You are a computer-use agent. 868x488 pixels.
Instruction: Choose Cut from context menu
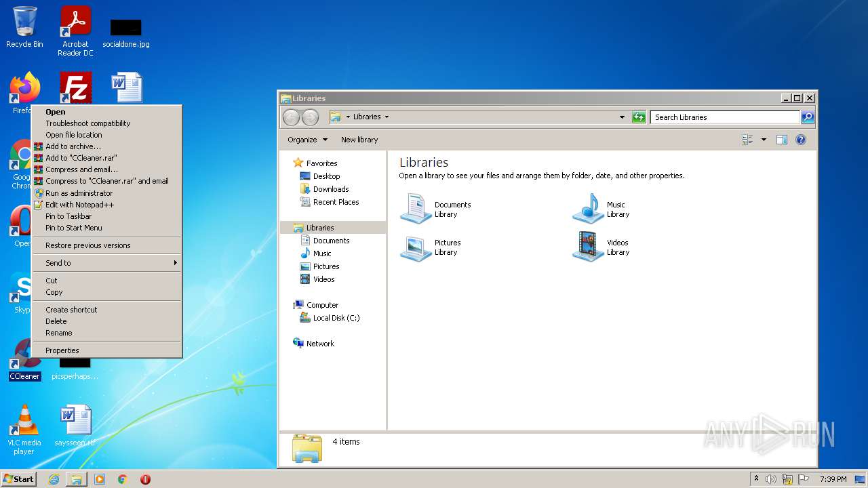(x=107, y=281)
